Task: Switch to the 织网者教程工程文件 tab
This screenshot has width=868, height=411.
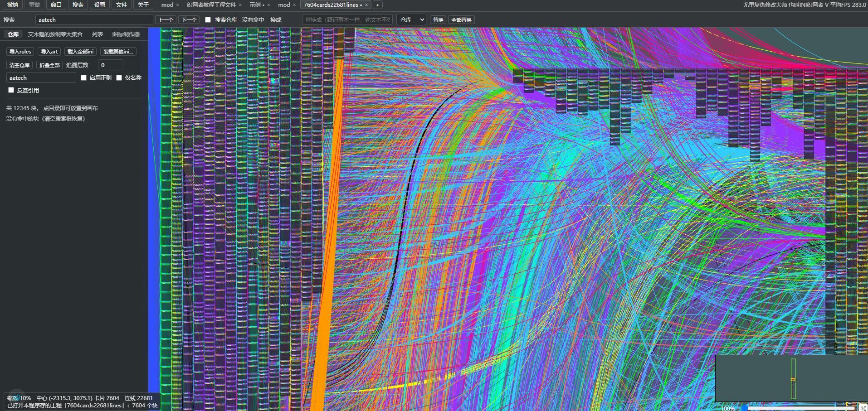Action: point(211,5)
